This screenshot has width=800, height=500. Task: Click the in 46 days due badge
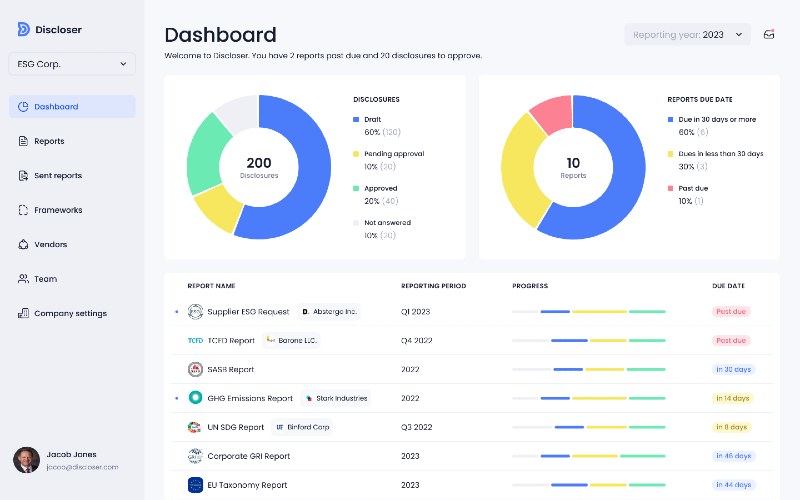click(733, 456)
